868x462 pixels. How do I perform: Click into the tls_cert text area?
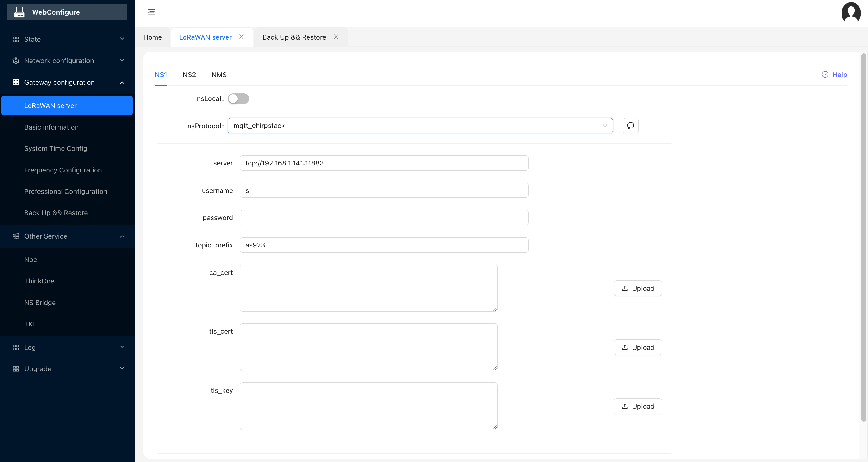coord(368,347)
